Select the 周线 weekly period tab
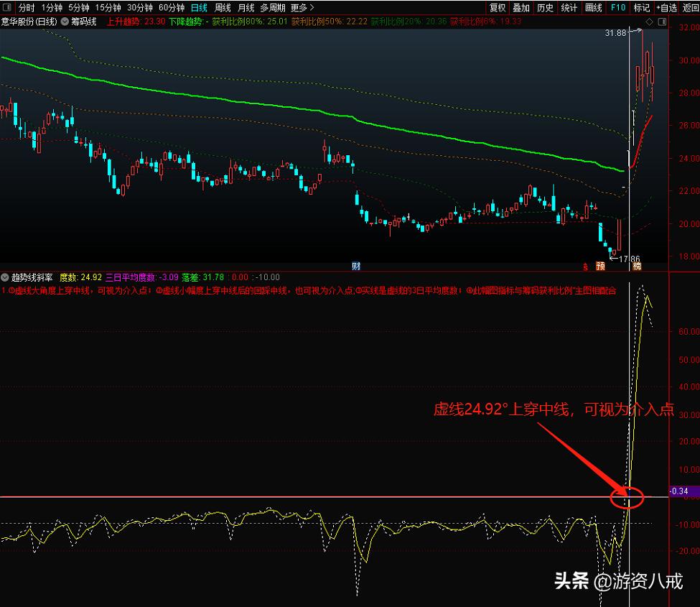 click(223, 7)
